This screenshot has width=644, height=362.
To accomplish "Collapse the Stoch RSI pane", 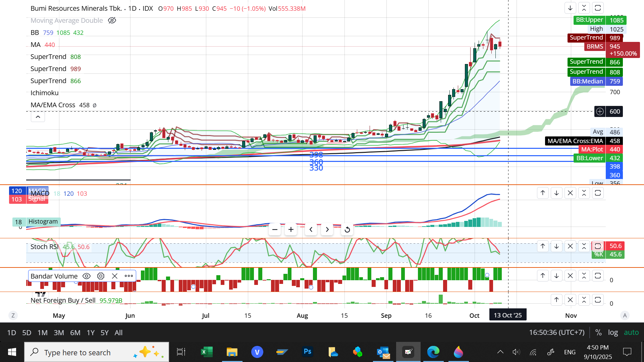I will [x=584, y=246].
